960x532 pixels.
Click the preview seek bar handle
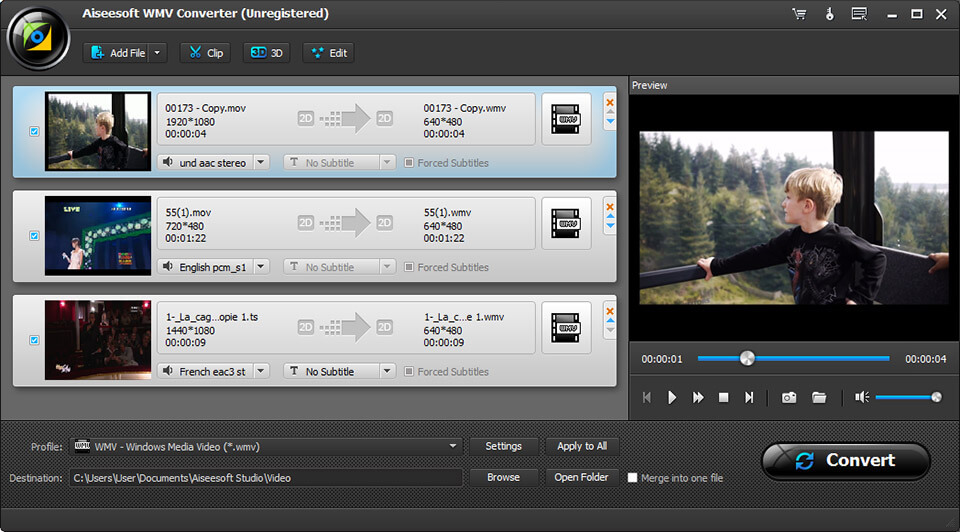(747, 359)
